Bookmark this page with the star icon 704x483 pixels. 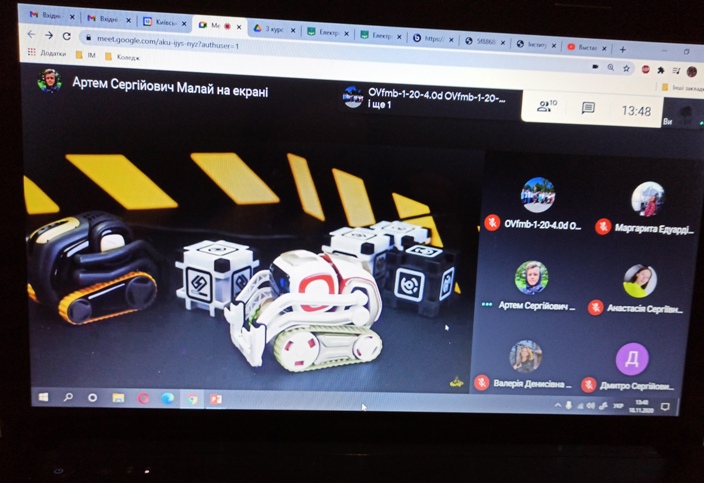point(626,68)
